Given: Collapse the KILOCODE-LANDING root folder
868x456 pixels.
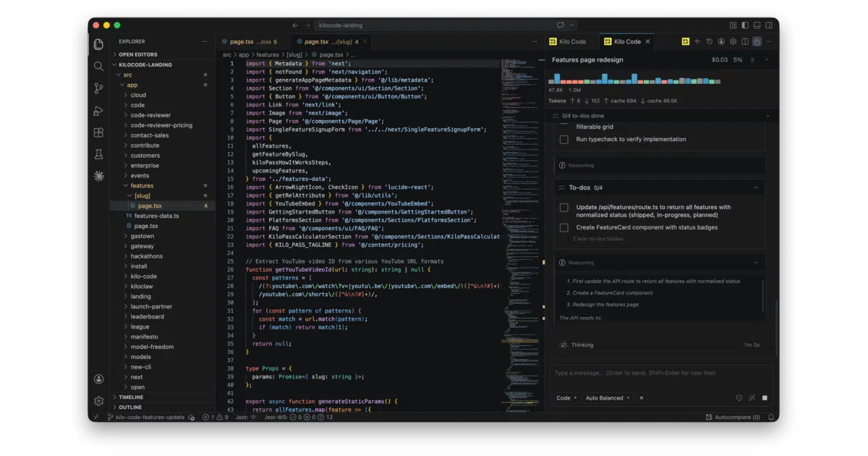Looking at the screenshot, I should click(162, 64).
